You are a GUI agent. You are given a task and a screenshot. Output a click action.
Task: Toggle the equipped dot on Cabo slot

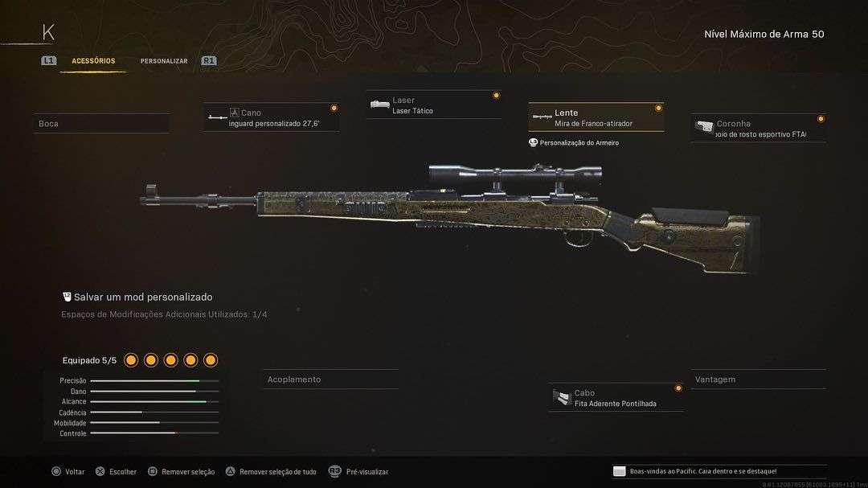678,388
